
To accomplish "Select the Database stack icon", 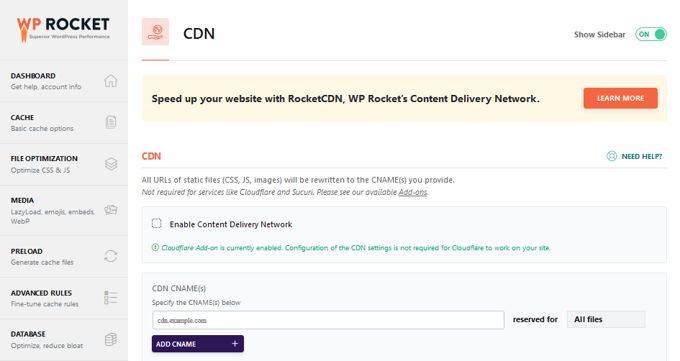I will click(x=111, y=339).
